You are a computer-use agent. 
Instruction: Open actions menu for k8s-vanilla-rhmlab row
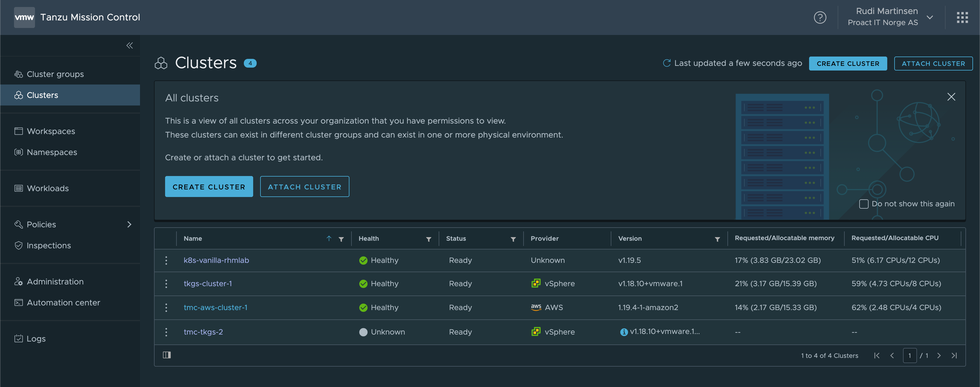coord(166,261)
